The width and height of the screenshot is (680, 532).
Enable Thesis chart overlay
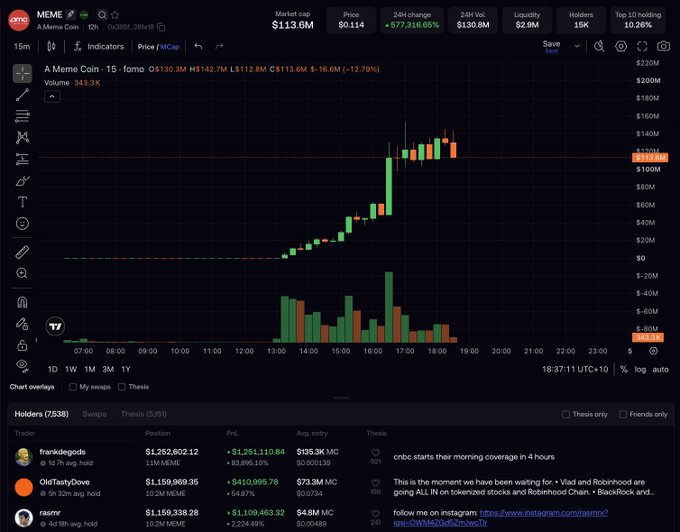(x=122, y=387)
